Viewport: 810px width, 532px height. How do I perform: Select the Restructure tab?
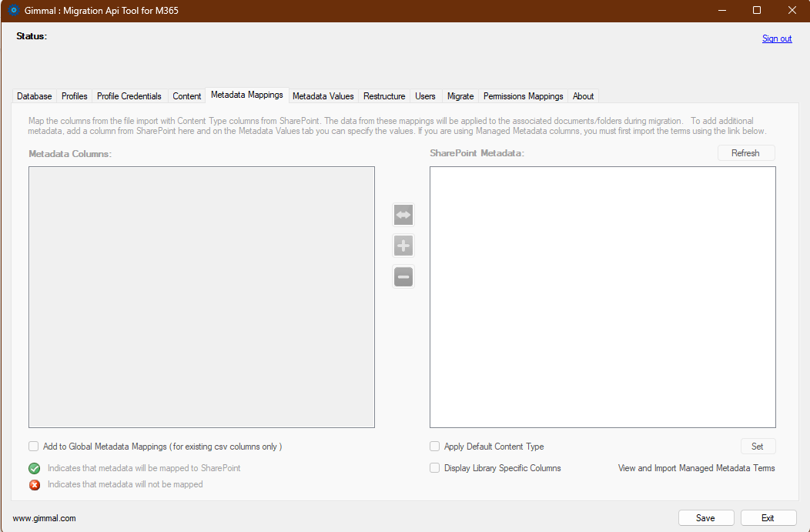[383, 95]
